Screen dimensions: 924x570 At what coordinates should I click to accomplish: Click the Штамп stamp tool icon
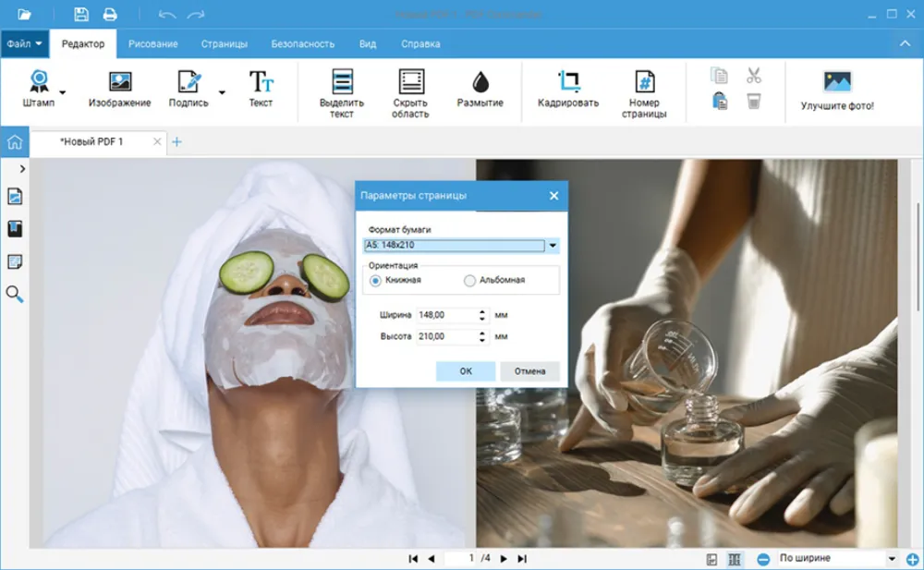pyautogui.click(x=39, y=83)
